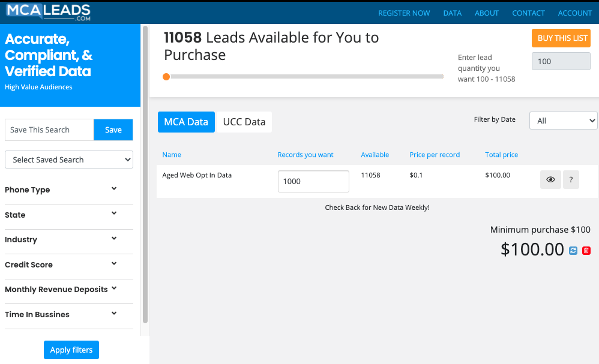The height and width of the screenshot is (364, 599).
Task: Expand the Credit Score filter
Action: point(69,264)
